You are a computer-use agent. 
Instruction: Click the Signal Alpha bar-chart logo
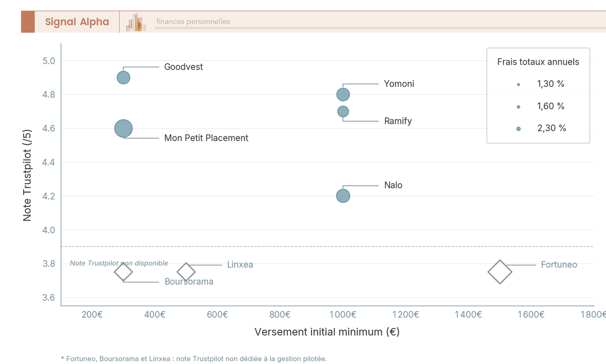(x=135, y=21)
